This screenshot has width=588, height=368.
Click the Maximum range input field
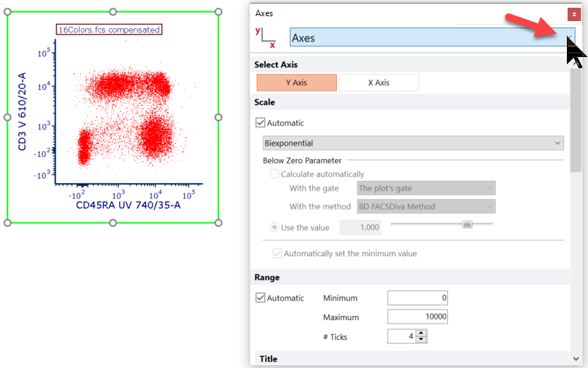pos(417,317)
